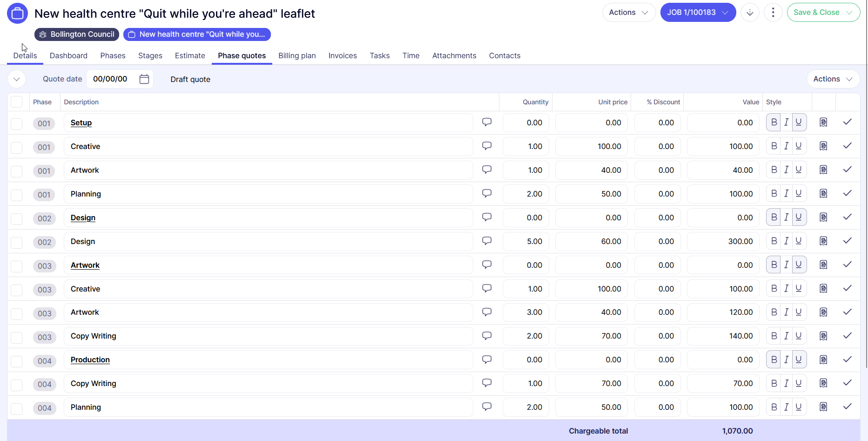This screenshot has height=441, width=868.
Task: Open the JOB 1/100183 dropdown
Action: (x=697, y=13)
